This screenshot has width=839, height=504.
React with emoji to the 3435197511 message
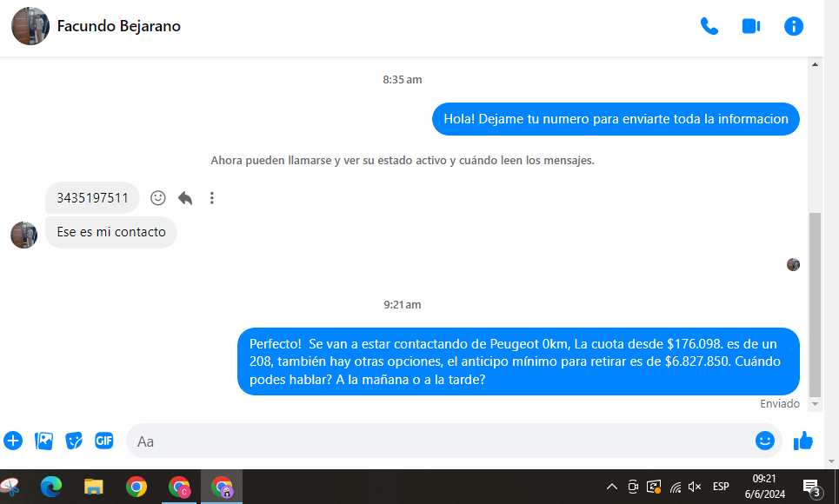[158, 198]
